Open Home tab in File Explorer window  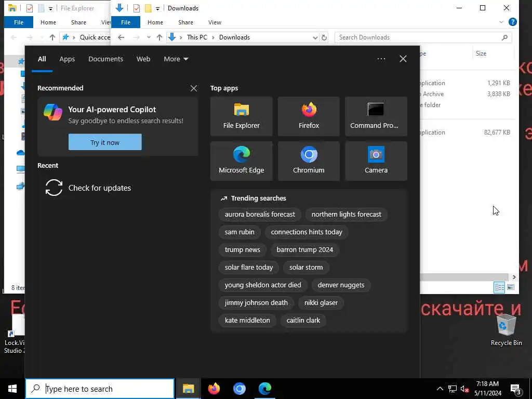(48, 22)
